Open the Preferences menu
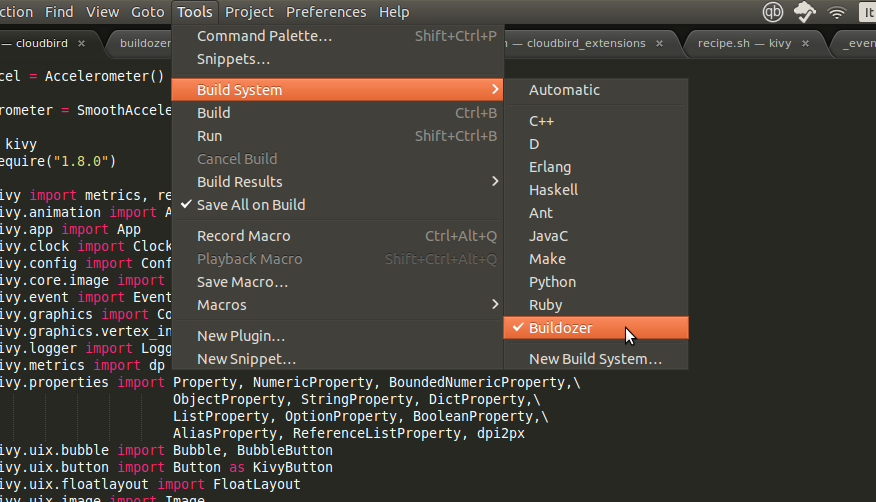This screenshot has height=502, width=876. point(326,12)
